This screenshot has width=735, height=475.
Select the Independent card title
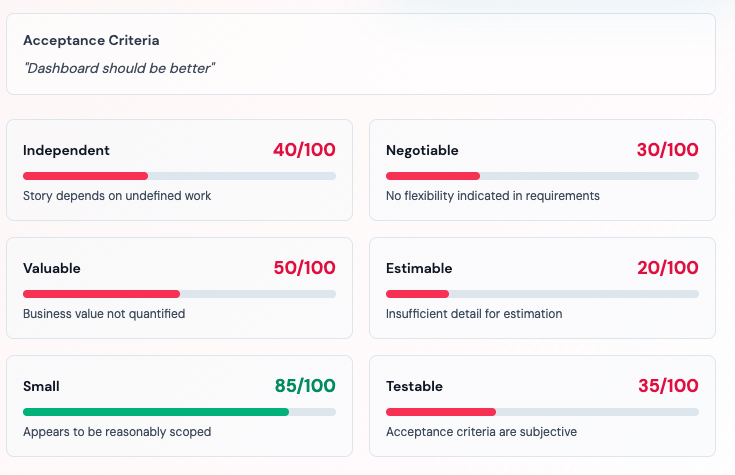tap(66, 150)
